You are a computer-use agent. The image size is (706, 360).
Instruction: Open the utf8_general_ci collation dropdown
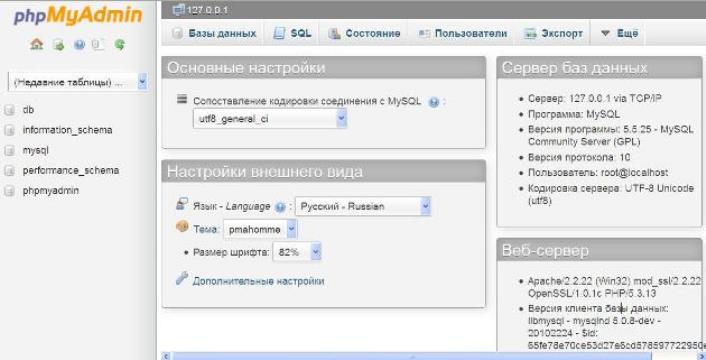pyautogui.click(x=270, y=119)
